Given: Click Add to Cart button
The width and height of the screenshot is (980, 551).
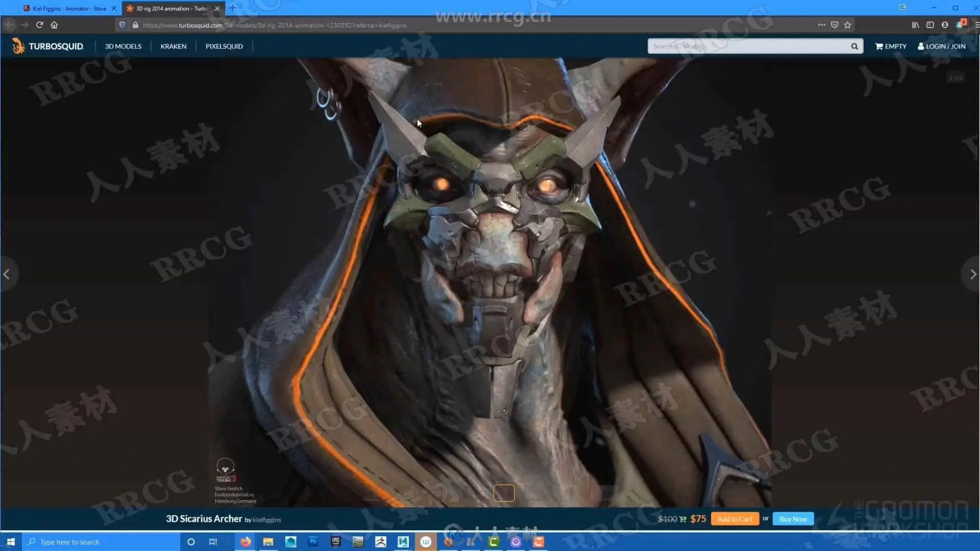Looking at the screenshot, I should pyautogui.click(x=734, y=519).
